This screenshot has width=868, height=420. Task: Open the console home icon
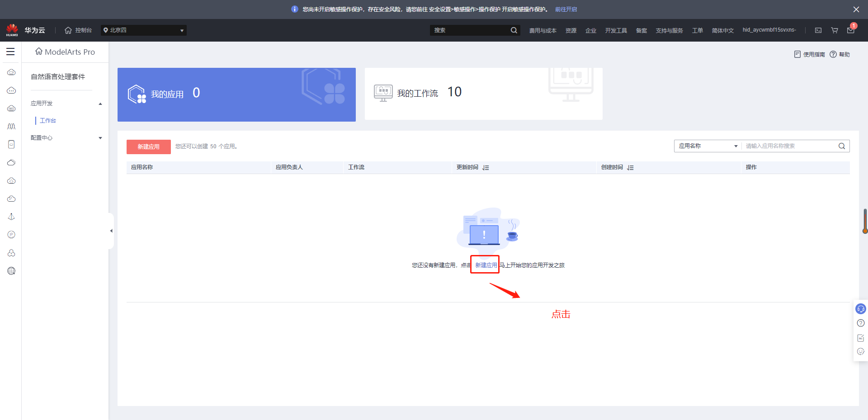[x=68, y=30]
